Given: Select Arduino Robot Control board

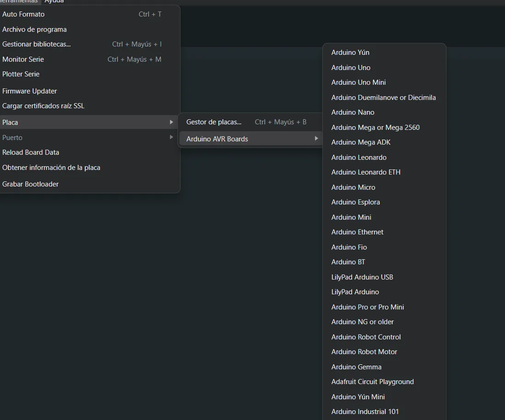Looking at the screenshot, I should pos(384,337).
